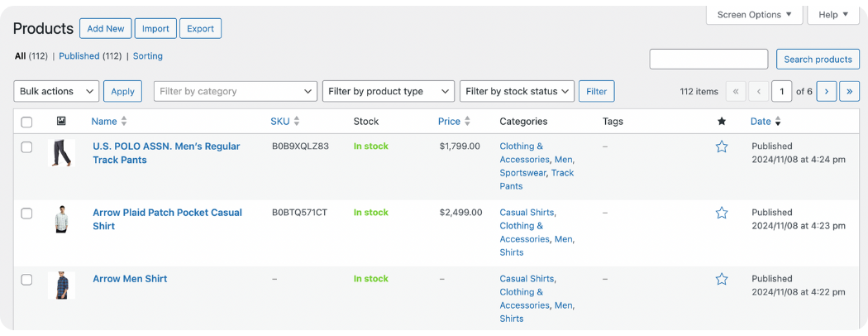868x336 pixels.
Task: Select the U.S. POLO ASSN. Track Pants checkbox
Action: tap(26, 147)
